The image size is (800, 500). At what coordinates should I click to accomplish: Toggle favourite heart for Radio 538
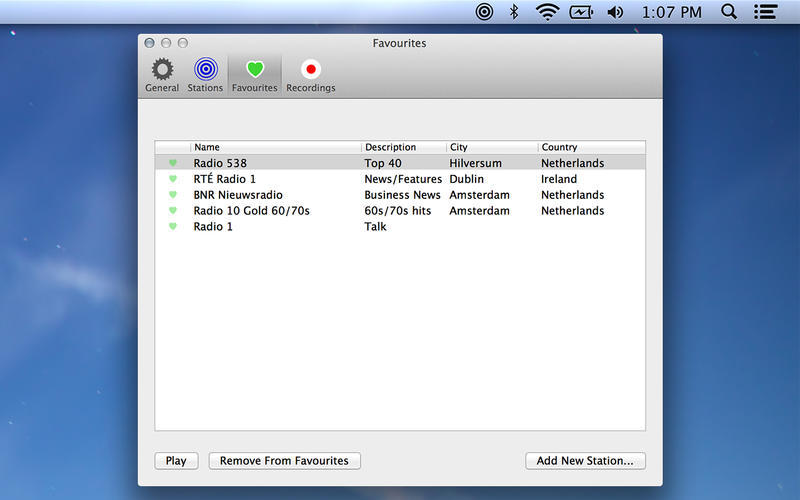click(173, 163)
